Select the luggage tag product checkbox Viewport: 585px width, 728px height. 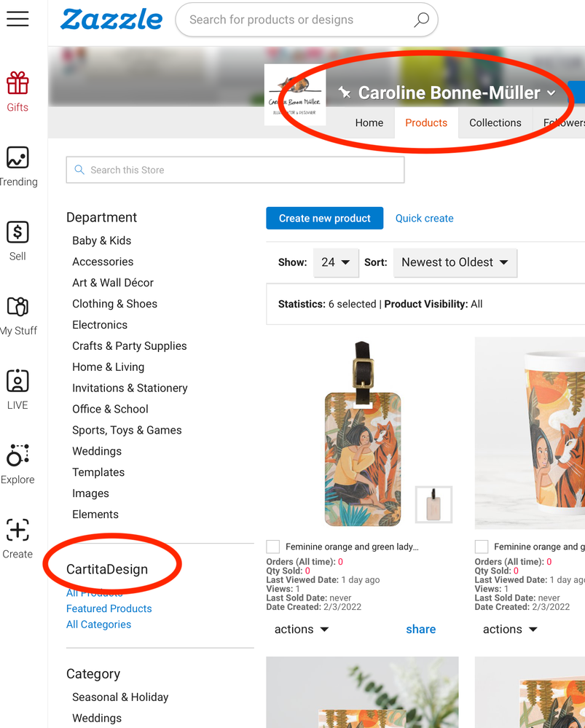[273, 547]
